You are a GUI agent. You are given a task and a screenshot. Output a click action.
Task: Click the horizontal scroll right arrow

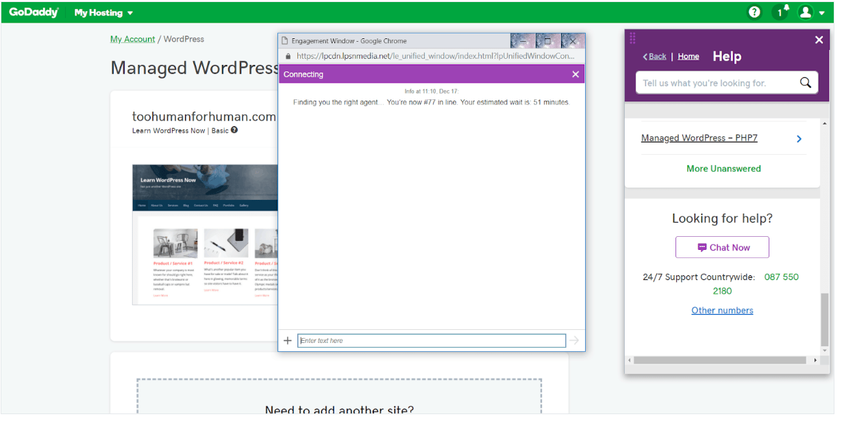click(815, 360)
